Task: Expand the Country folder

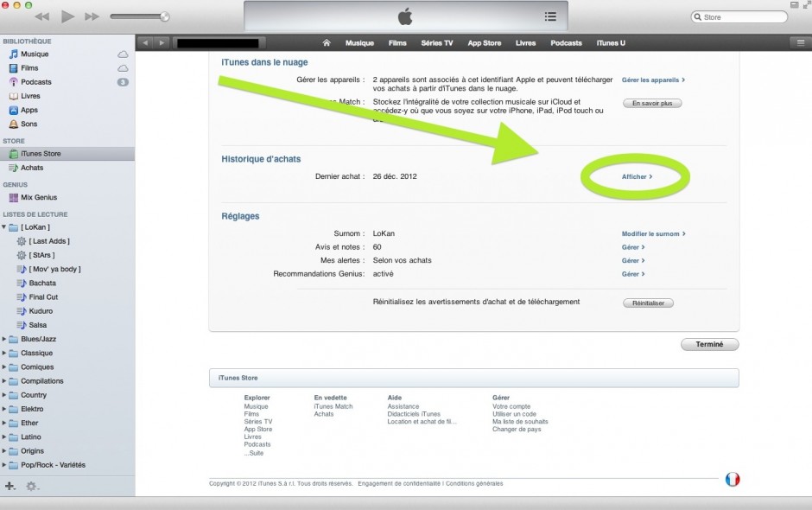Action: click(4, 395)
